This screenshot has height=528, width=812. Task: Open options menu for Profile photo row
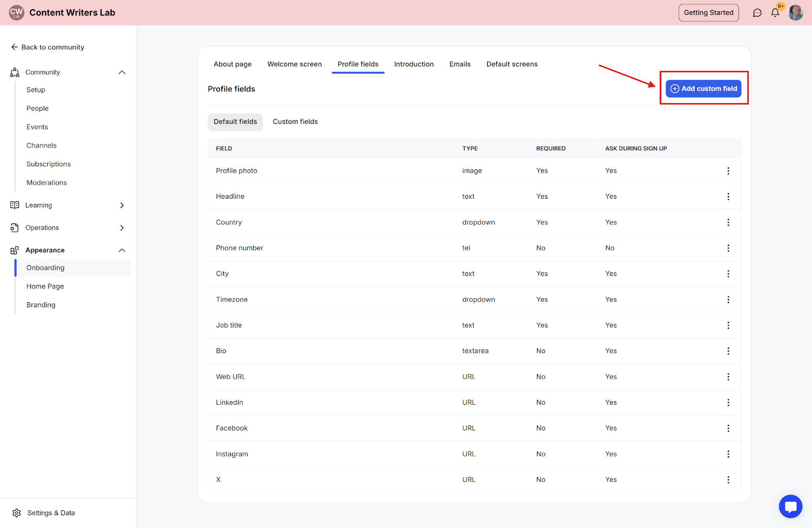click(728, 171)
